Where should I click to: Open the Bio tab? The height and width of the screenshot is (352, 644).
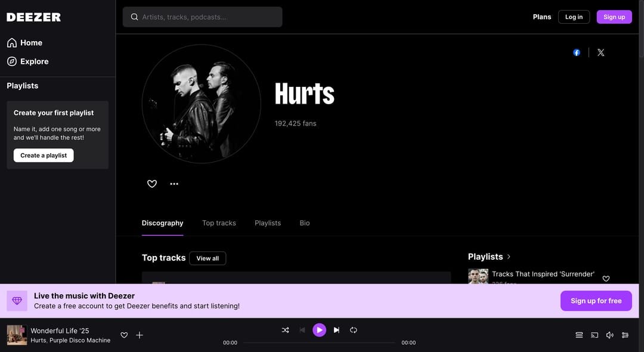[x=305, y=223]
